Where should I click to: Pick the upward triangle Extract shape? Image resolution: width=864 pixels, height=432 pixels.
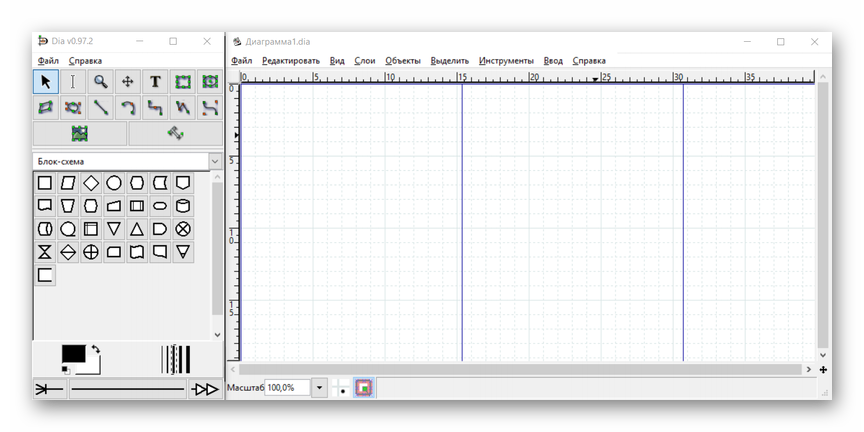(137, 229)
